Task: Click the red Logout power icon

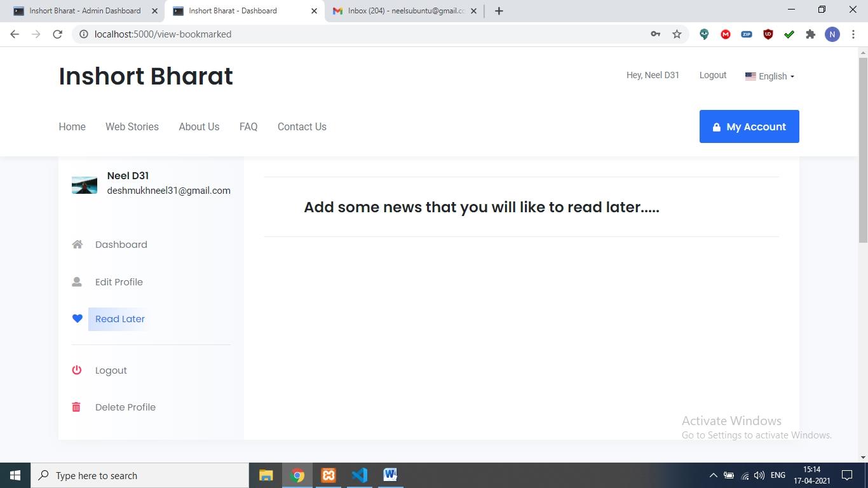Action: click(x=77, y=370)
